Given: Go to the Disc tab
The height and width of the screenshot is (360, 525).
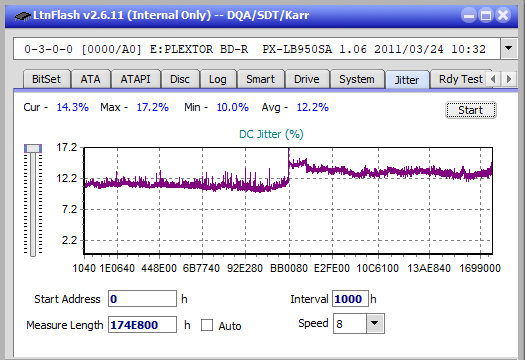Looking at the screenshot, I should [x=180, y=79].
